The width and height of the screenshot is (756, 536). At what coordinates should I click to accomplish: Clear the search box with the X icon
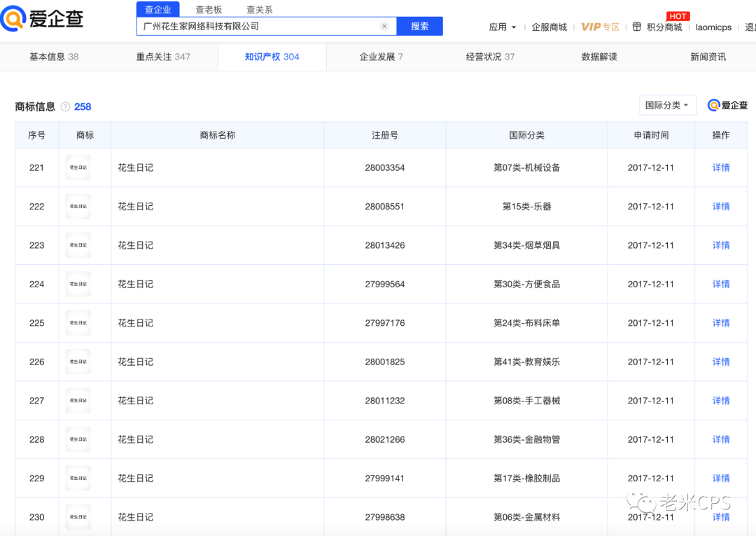[x=384, y=27]
